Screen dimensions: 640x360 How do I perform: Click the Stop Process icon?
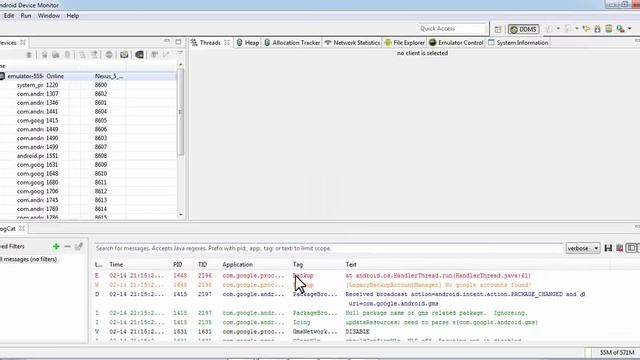pos(109,55)
